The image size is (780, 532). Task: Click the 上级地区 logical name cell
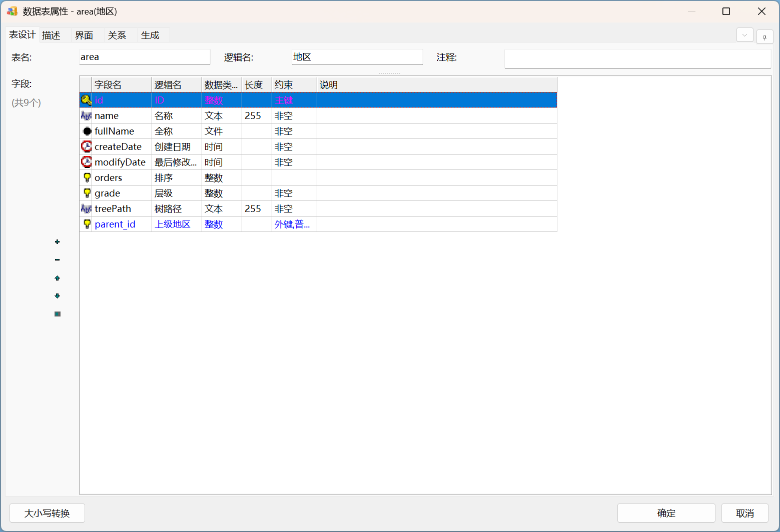click(177, 224)
